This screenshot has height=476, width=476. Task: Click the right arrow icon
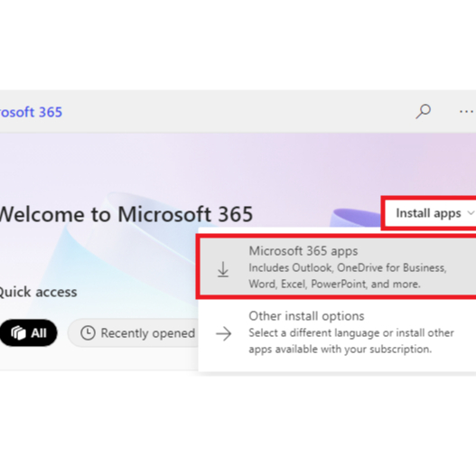[x=224, y=334]
